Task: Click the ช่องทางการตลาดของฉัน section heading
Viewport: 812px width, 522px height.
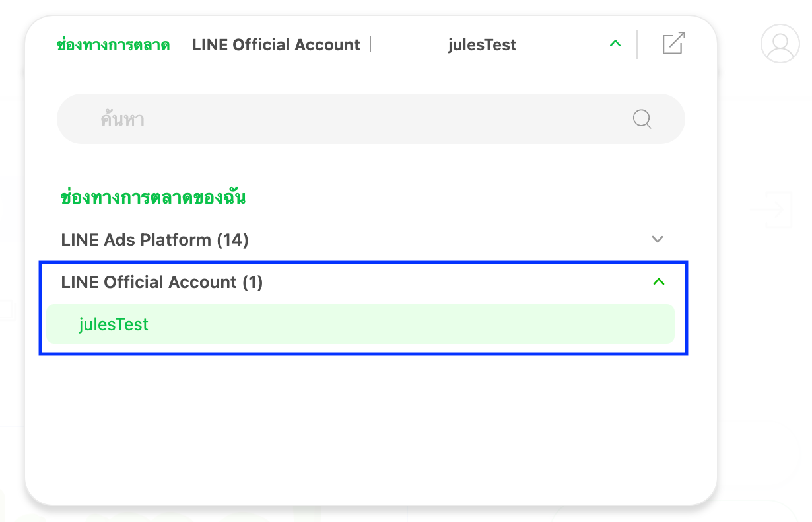Action: tap(152, 197)
